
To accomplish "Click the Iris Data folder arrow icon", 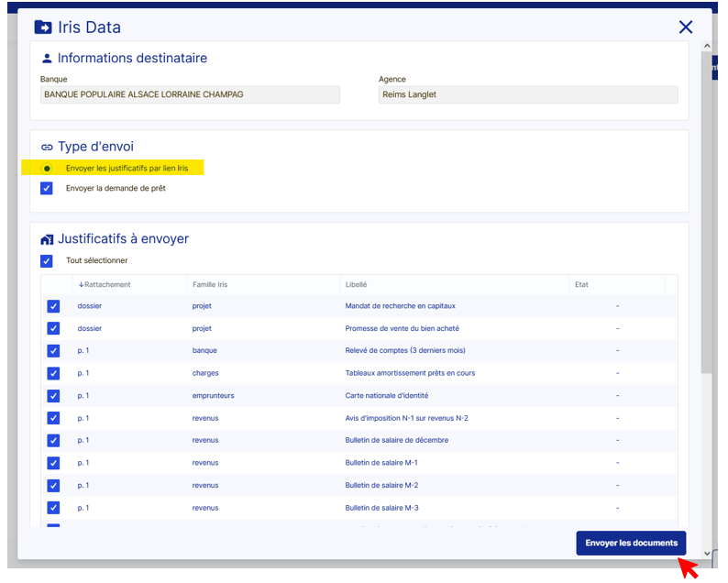I will point(43,27).
